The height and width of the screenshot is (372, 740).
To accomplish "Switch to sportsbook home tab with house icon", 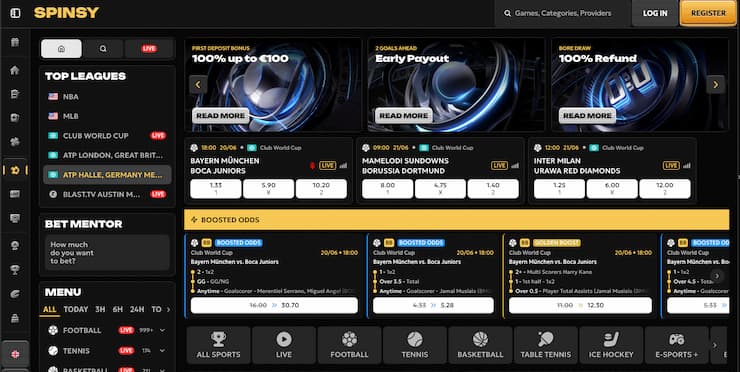I will point(61,49).
